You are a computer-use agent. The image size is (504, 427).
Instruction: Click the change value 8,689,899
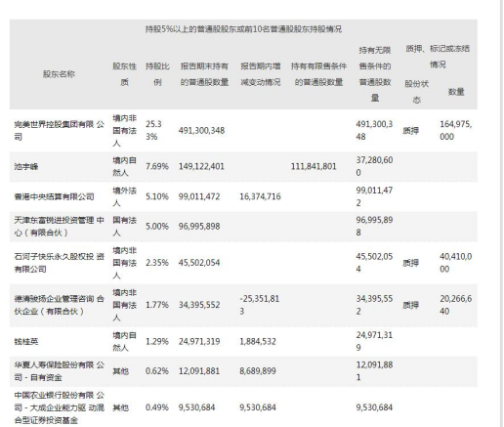(x=258, y=371)
